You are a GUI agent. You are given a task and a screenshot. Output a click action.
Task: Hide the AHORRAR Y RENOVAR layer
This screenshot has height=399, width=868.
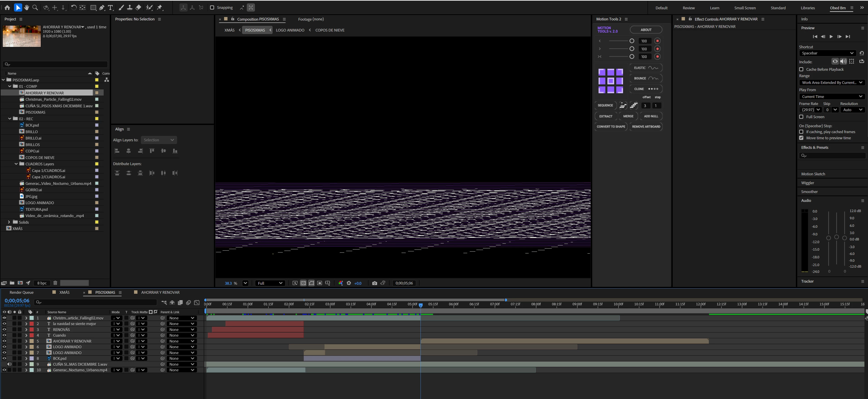pyautogui.click(x=4, y=341)
